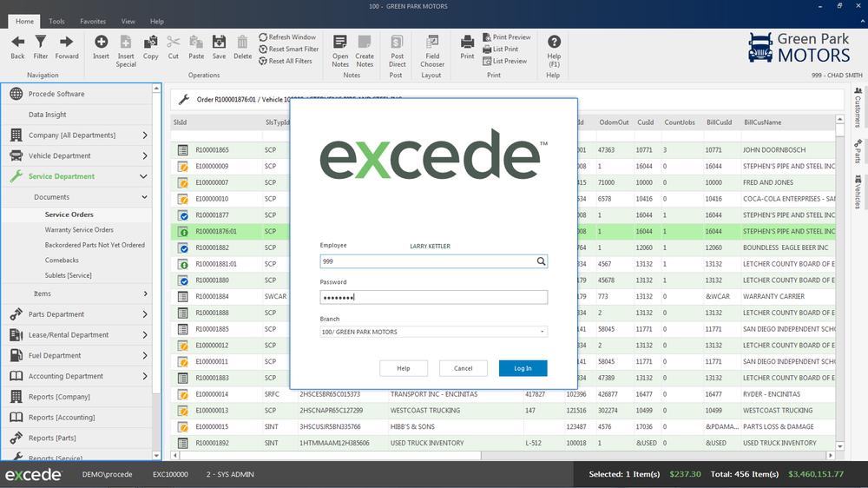Click Reset All Filters
The image size is (868, 488).
click(x=285, y=61)
